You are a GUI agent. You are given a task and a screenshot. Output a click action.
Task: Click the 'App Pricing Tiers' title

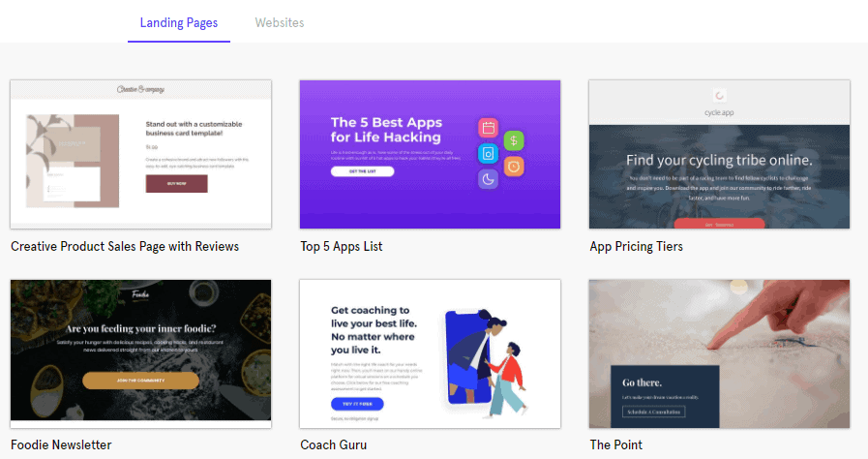(x=636, y=246)
